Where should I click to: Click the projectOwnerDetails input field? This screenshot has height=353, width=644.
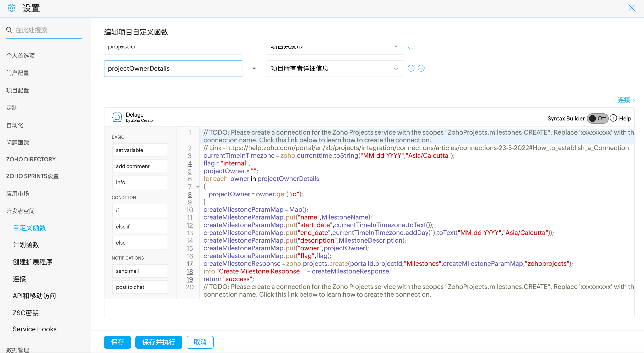173,68
